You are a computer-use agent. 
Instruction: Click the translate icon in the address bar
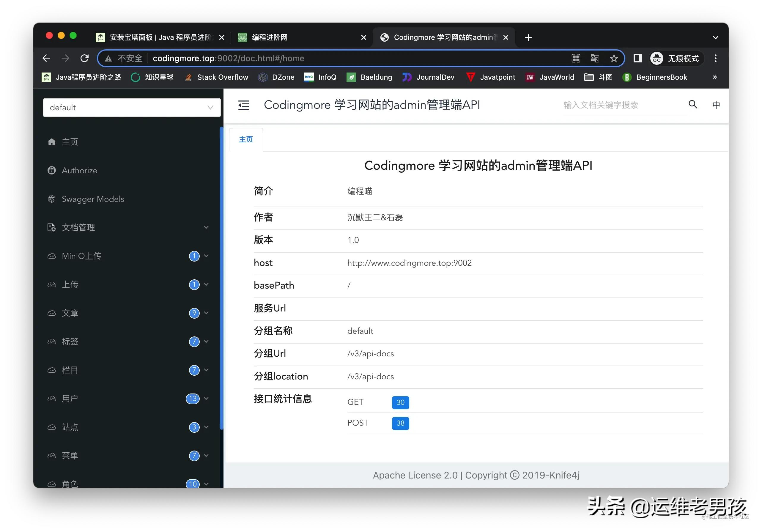594,58
